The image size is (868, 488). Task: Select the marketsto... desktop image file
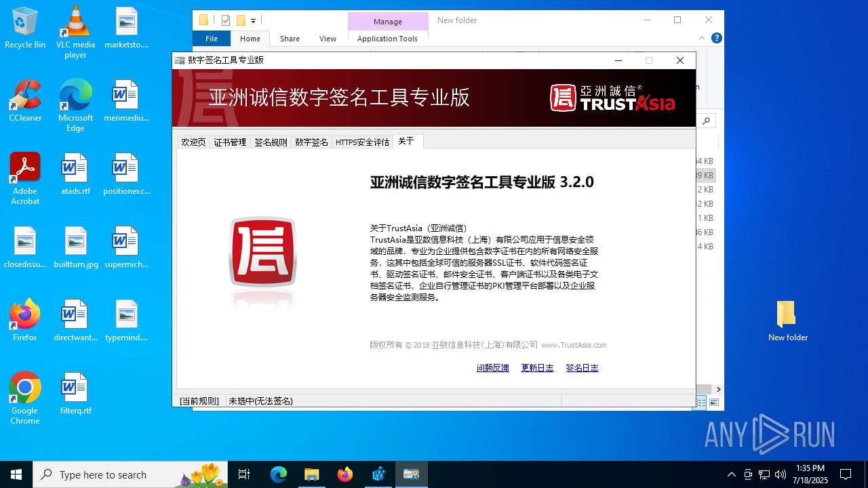pos(126,28)
